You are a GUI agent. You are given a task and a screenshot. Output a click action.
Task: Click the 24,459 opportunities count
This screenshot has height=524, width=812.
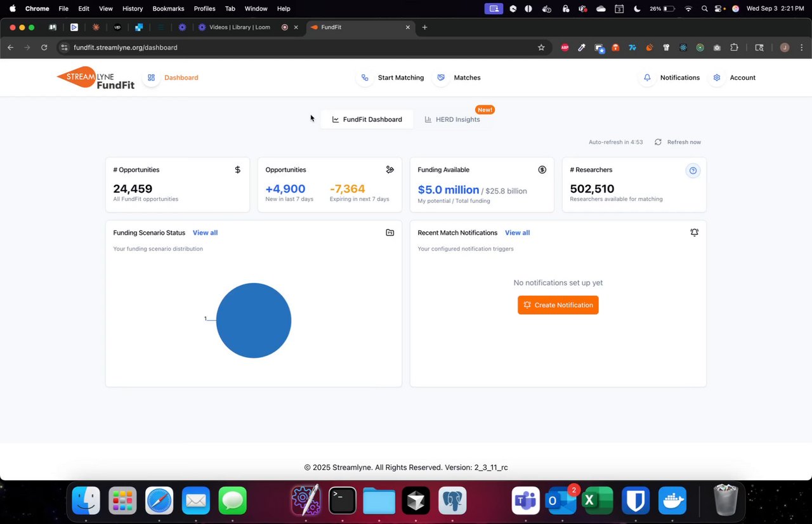[133, 188]
